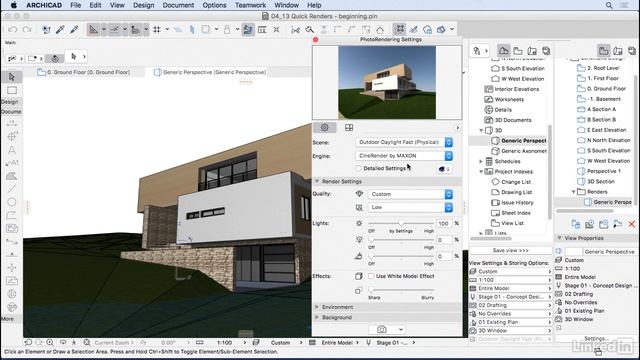The width and height of the screenshot is (640, 360).
Task: Click the sun lights icon in Render Settings
Action: point(359,223)
